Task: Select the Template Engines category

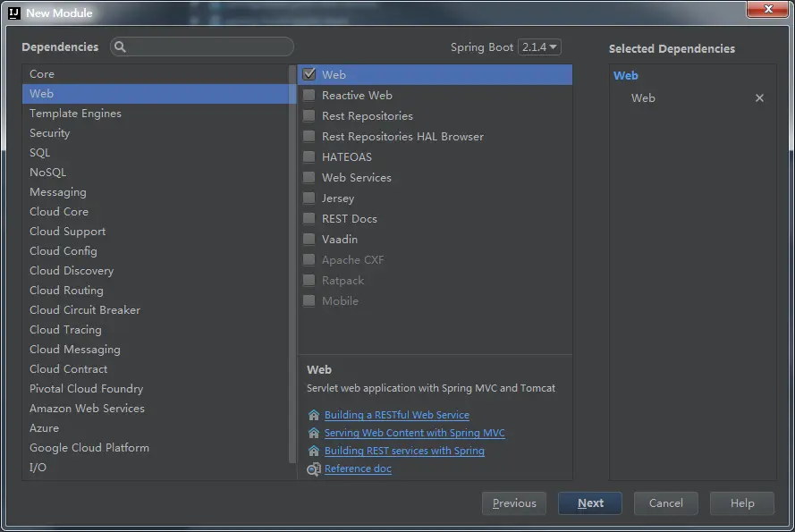Action: click(x=155, y=114)
